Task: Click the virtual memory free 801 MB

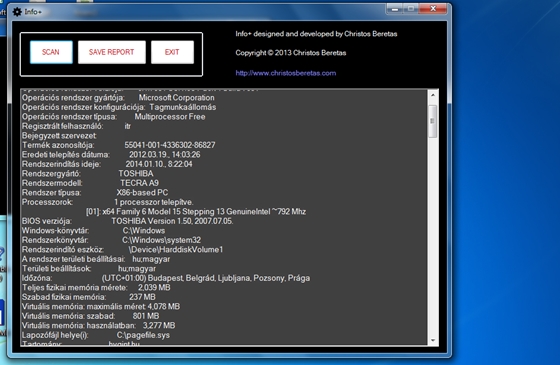Action: coord(146,316)
